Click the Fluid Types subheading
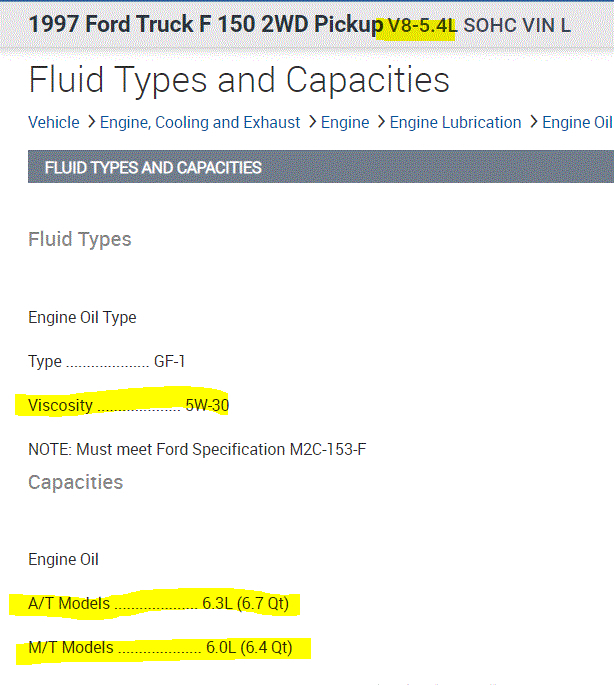This screenshot has width=614, height=685. (80, 240)
